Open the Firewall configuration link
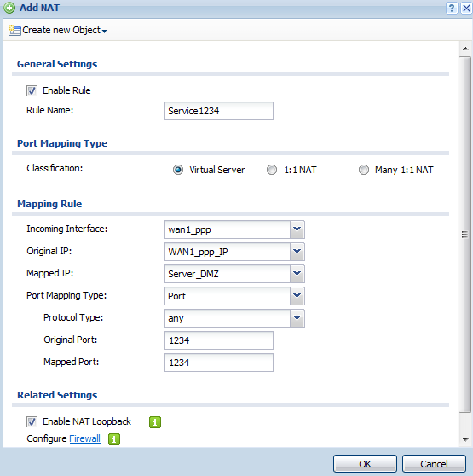The image size is (473, 476). click(x=84, y=438)
